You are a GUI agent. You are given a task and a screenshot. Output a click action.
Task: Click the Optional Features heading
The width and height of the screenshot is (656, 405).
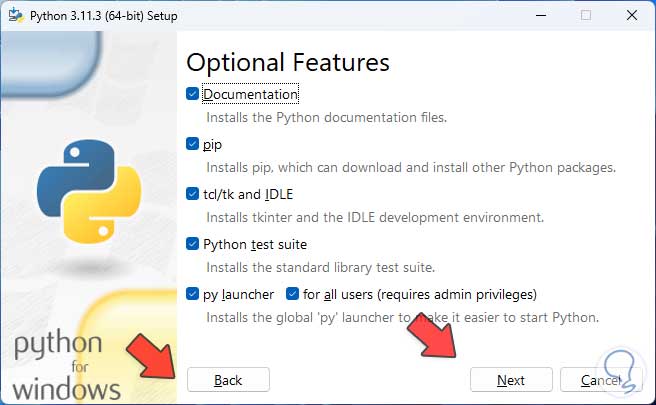tap(288, 62)
